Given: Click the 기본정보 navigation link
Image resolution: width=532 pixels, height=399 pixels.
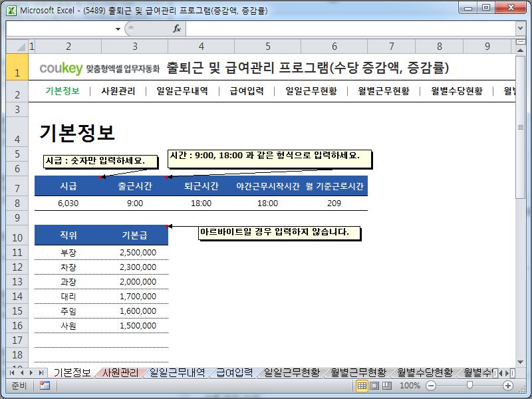Looking at the screenshot, I should [62, 91].
